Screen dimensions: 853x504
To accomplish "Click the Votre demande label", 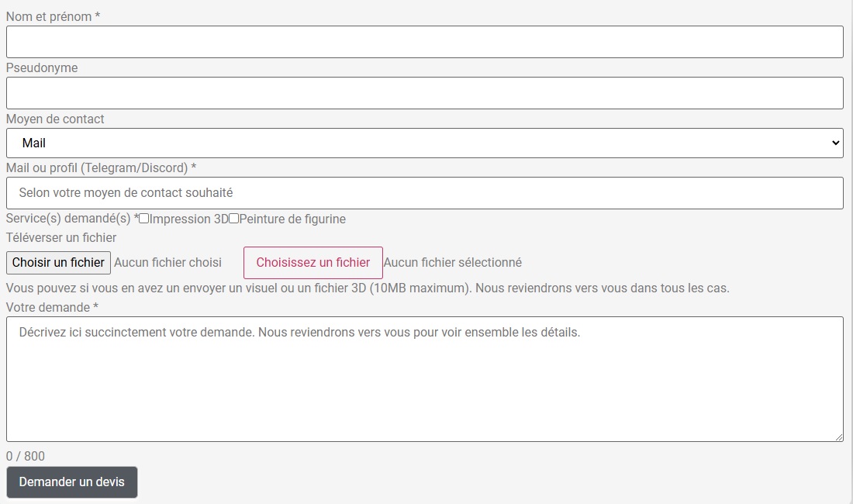I will coord(52,307).
